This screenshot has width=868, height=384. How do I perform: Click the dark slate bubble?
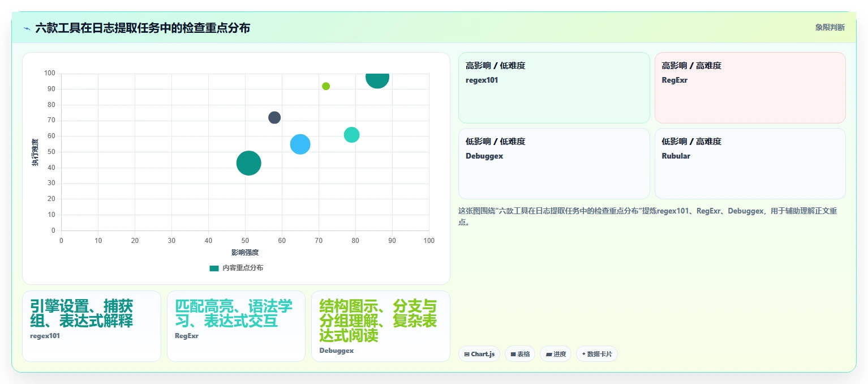click(x=274, y=118)
